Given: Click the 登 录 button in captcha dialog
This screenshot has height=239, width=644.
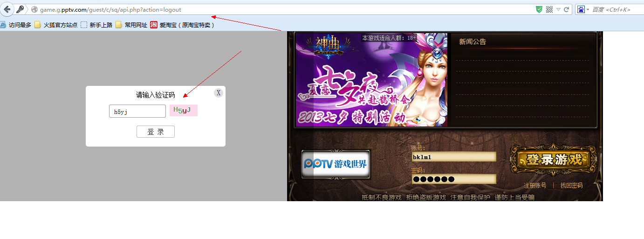Looking at the screenshot, I should [156, 132].
